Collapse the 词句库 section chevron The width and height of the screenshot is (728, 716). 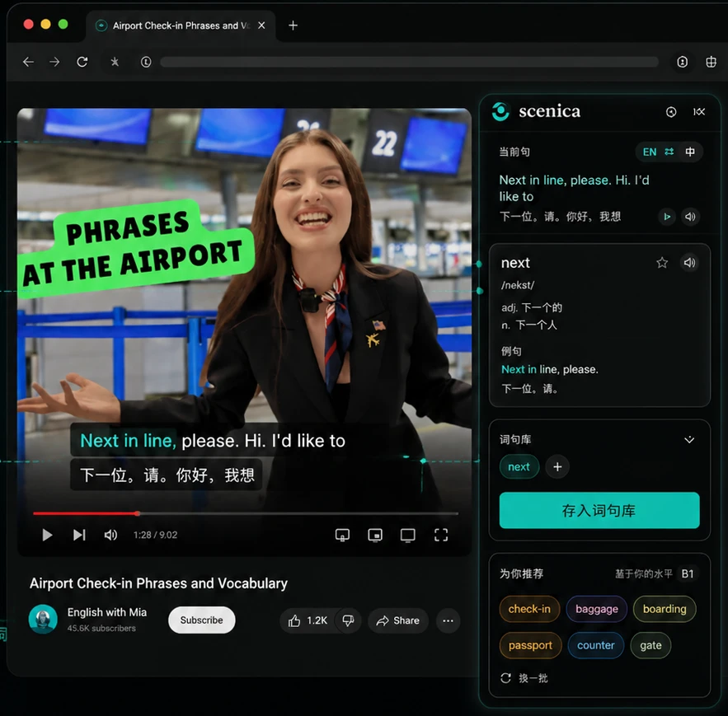click(x=689, y=439)
